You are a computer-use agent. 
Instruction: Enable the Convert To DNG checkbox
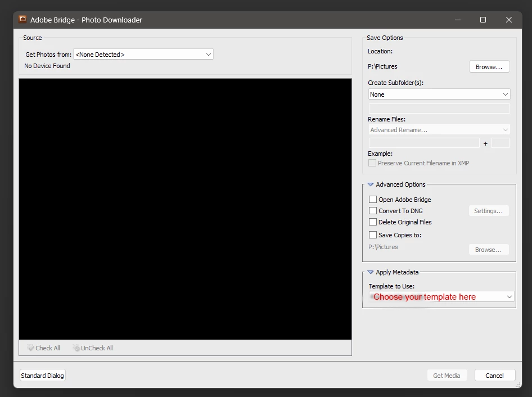372,211
